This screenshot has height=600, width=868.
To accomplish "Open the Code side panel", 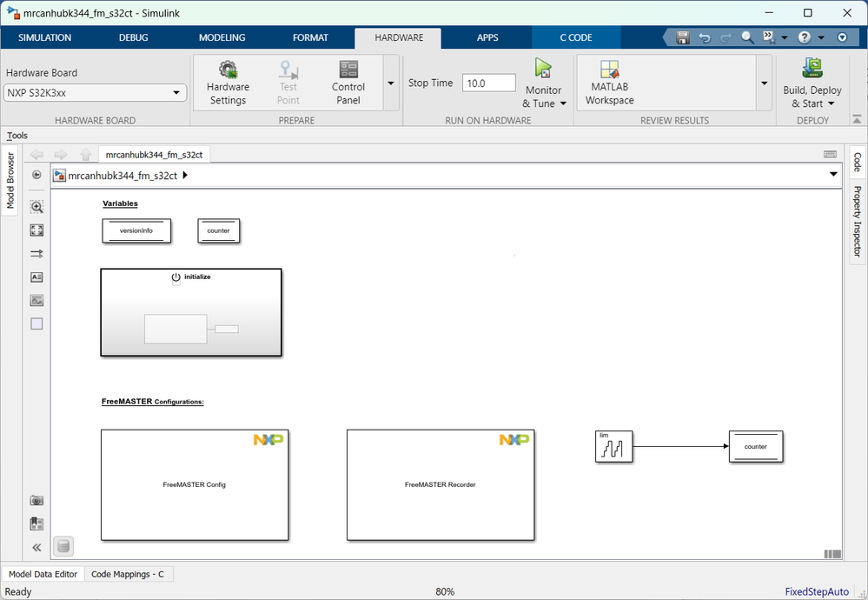I will (x=857, y=162).
